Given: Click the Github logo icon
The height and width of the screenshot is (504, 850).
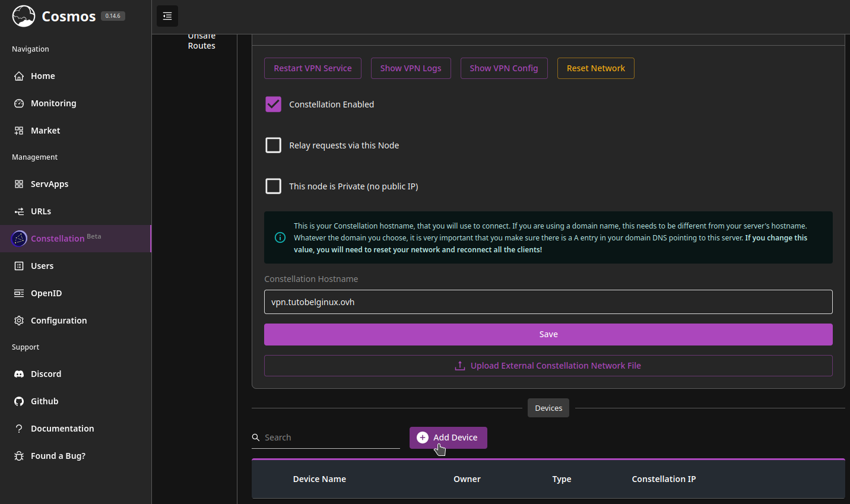Looking at the screenshot, I should point(19,401).
